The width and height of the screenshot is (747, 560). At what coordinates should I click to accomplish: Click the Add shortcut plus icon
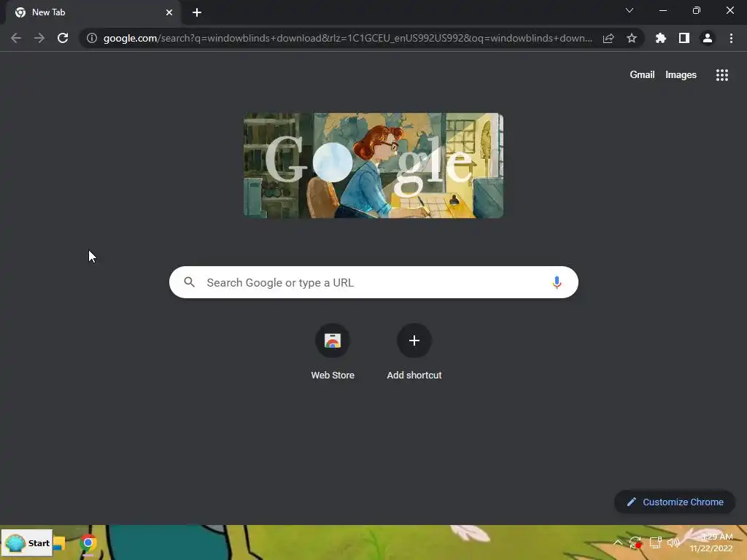pos(414,341)
